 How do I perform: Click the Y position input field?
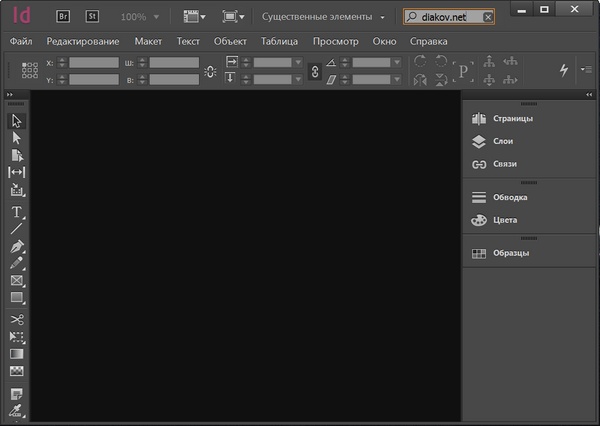[94, 80]
